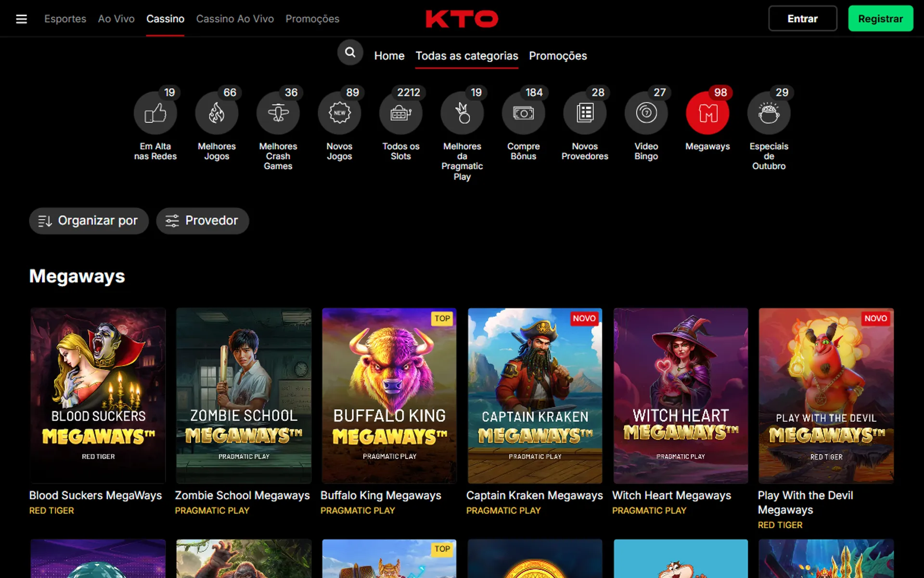Open the Video Bingo category icon
This screenshot has height=578, width=924.
coord(646,113)
